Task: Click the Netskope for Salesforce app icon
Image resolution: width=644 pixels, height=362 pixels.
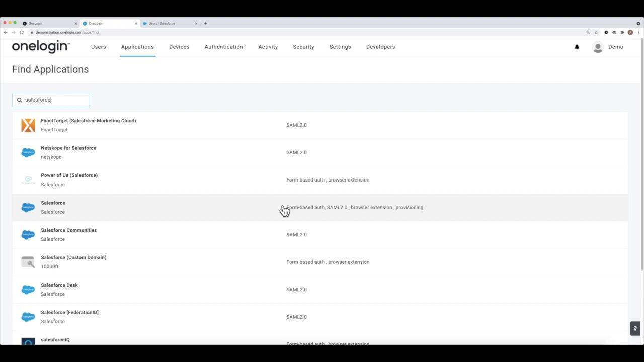Action: pos(28,152)
